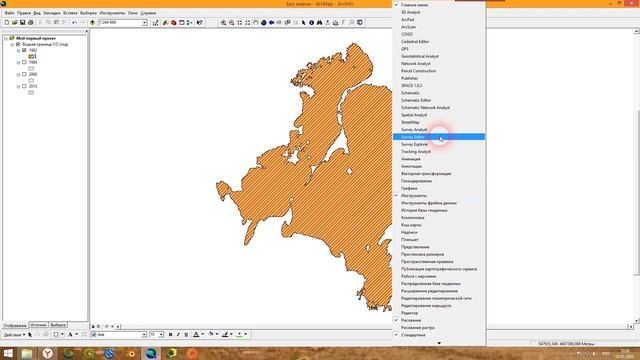
Task: Select the Pan hand tool
Action: pyautogui.click(x=256, y=22)
